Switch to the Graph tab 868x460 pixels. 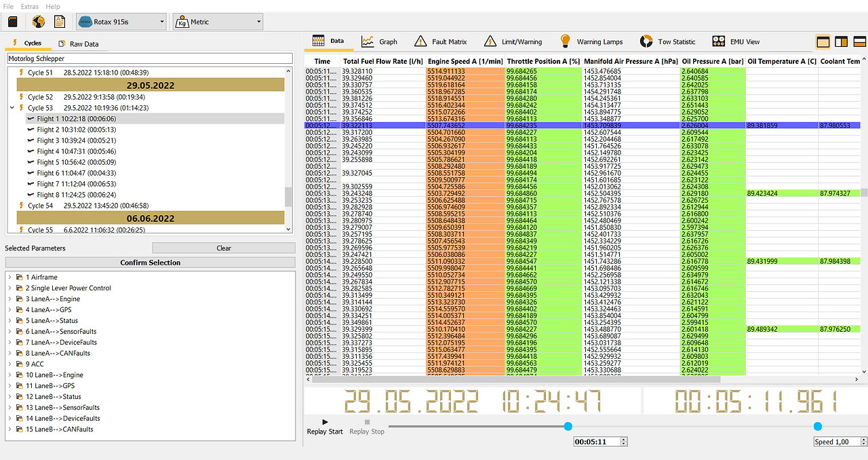(379, 41)
